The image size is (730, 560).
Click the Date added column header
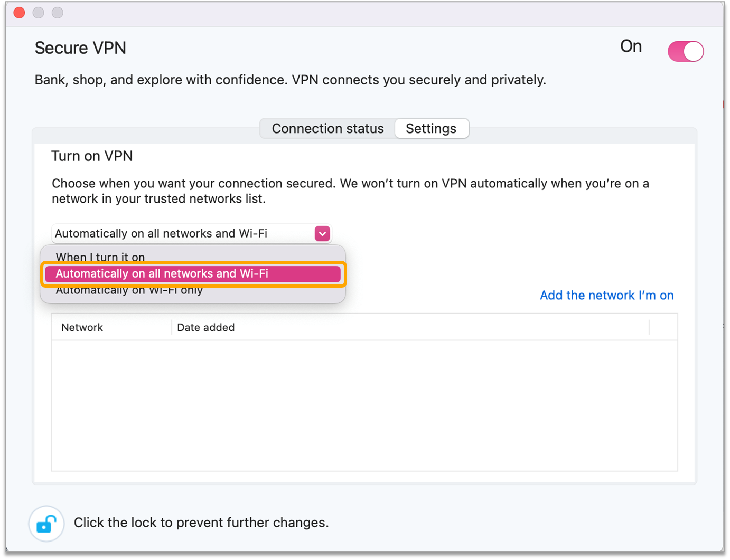click(x=206, y=328)
